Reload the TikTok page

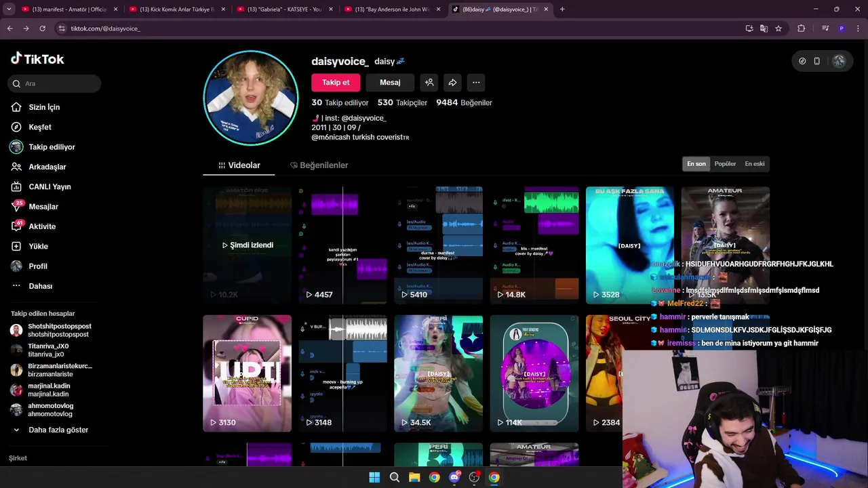pos(42,28)
